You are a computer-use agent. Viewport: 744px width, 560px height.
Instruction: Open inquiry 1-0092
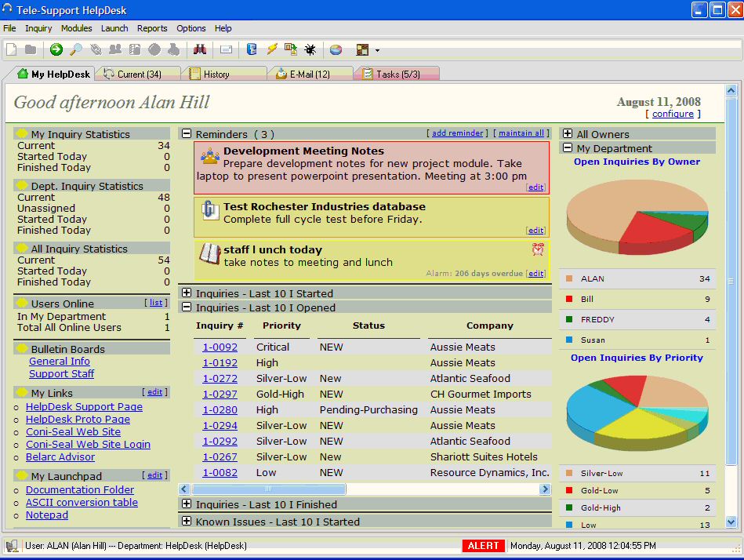coord(220,347)
